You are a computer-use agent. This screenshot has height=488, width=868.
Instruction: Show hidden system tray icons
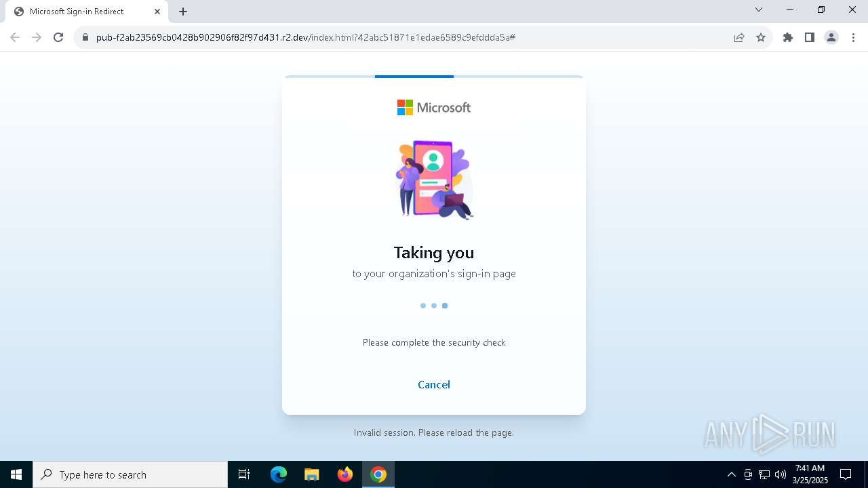(x=731, y=474)
